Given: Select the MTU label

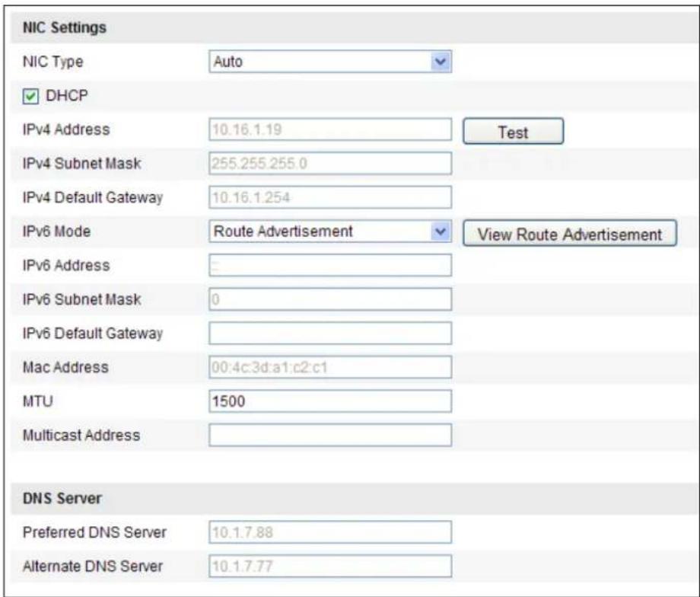Looking at the screenshot, I should point(38,401).
